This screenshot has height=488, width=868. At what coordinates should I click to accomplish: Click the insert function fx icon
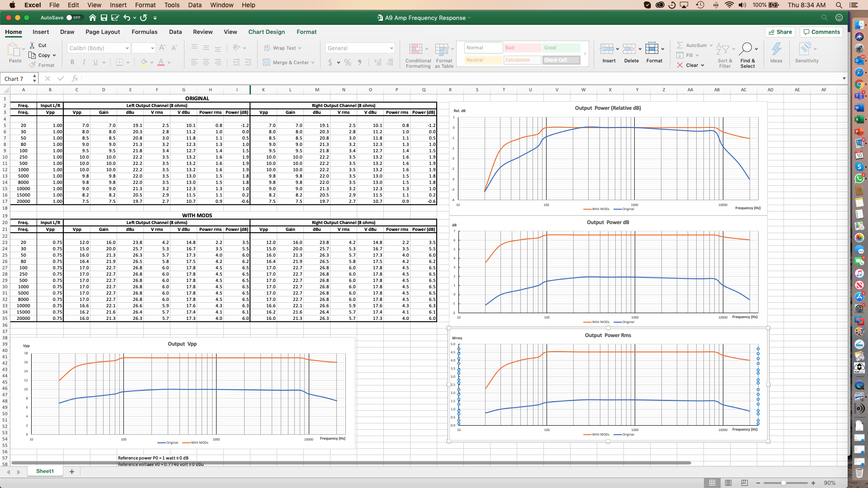(x=75, y=78)
